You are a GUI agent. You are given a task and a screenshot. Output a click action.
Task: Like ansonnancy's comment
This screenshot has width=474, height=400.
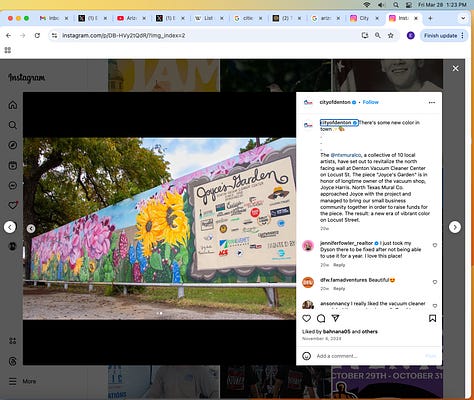[x=435, y=306]
